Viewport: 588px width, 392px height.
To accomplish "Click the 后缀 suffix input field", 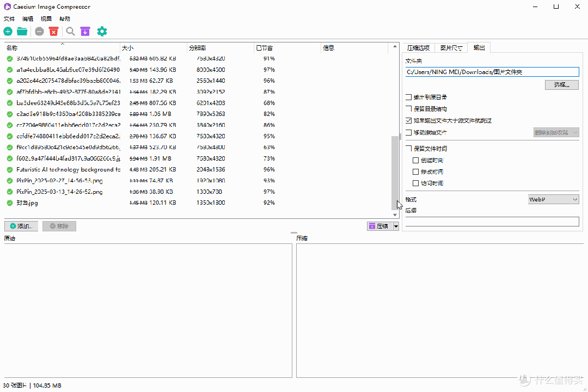I will tap(492, 222).
